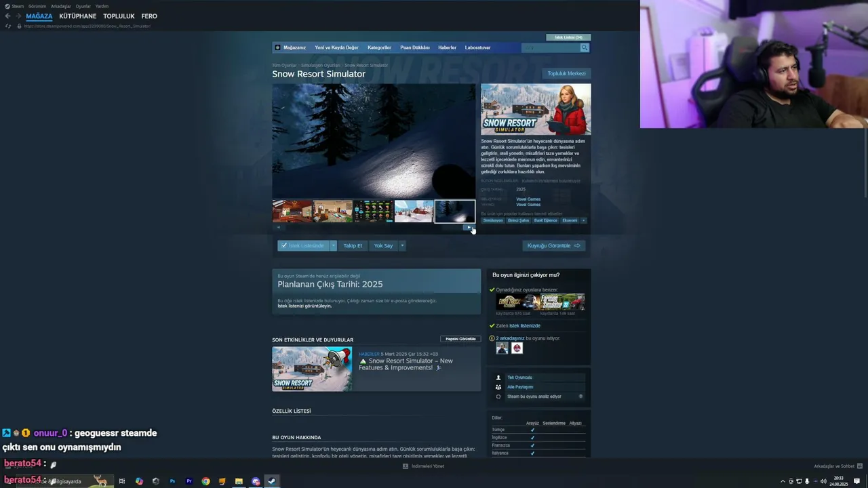Switch to the TOPLULUK main tab

[x=119, y=16]
